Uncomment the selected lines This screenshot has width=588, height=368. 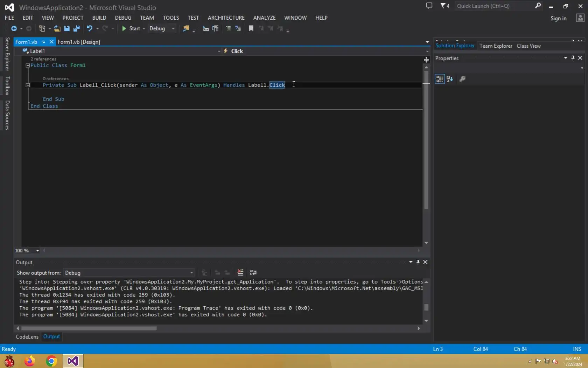point(238,29)
